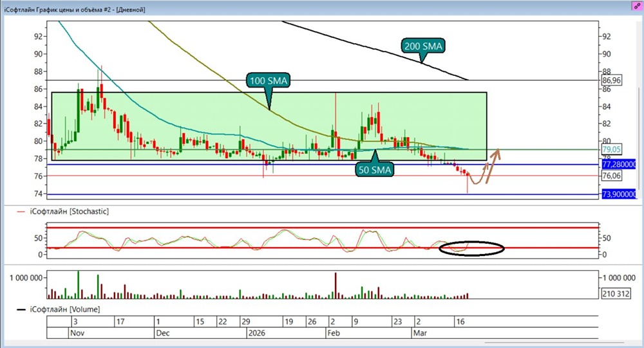Click the iСофтлайн [Volume] indicator label
Image resolution: width=644 pixels, height=348 pixels.
[65, 309]
